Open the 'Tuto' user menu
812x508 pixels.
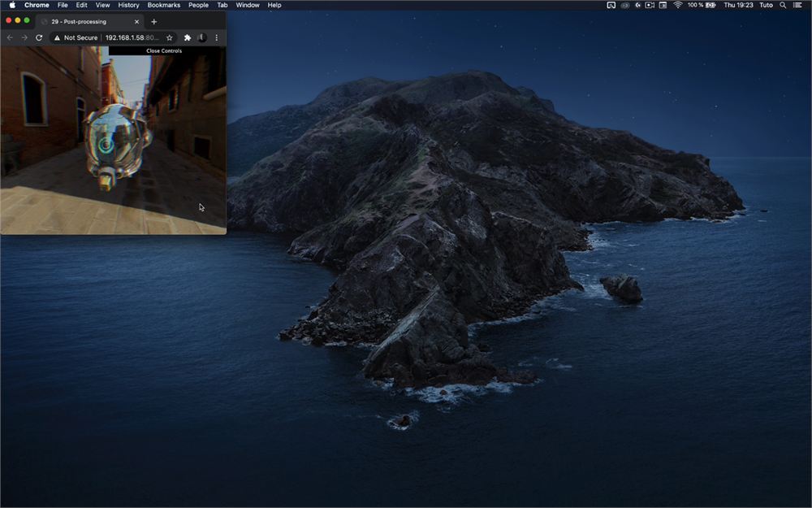coord(766,5)
